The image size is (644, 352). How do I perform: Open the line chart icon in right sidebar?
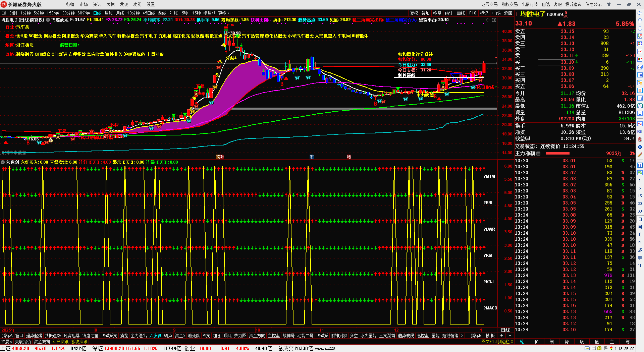pos(640,51)
